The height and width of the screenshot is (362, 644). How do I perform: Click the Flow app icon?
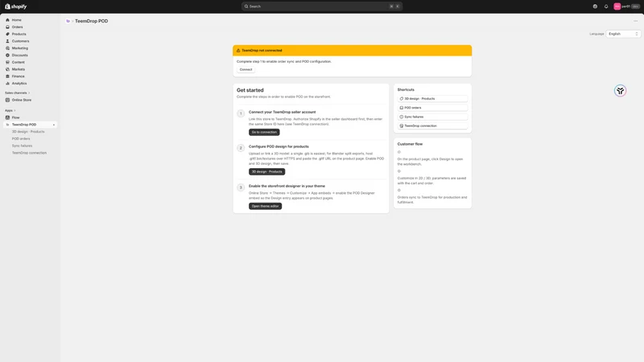tap(7, 117)
